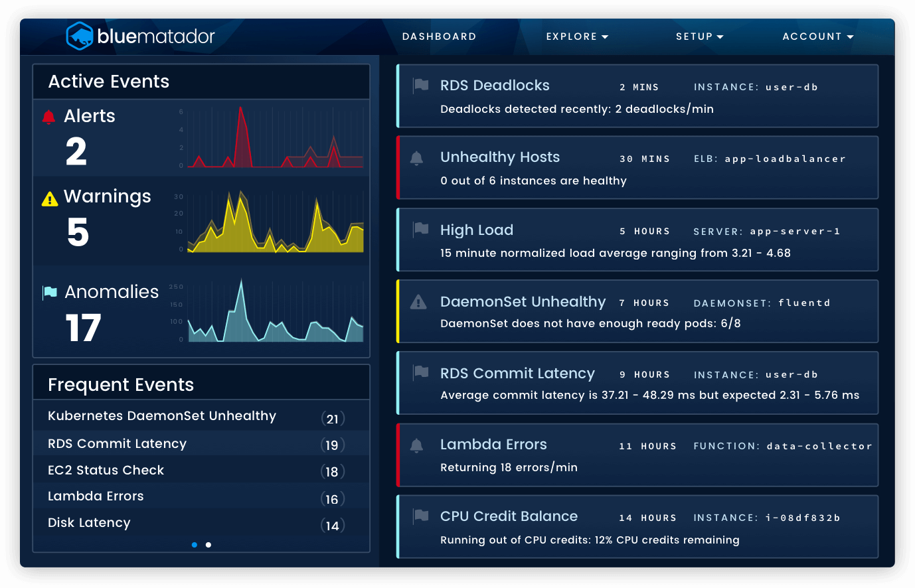Click the Warnings yellow sparkline chart
Viewport: 915px width, 588px height.
[275, 222]
